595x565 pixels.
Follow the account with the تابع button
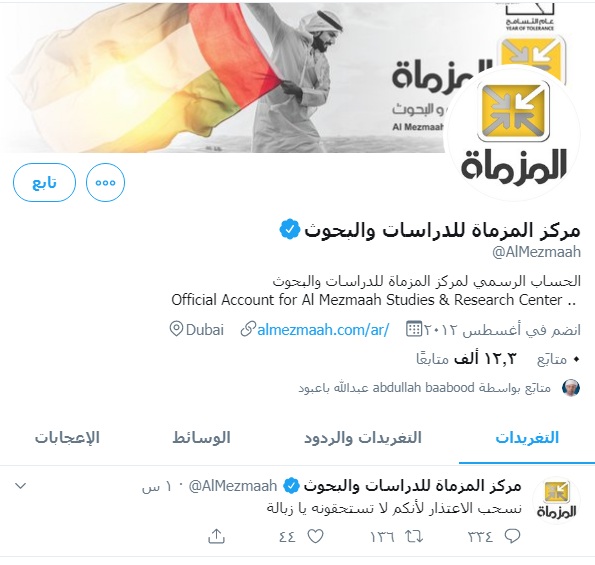[x=44, y=183]
